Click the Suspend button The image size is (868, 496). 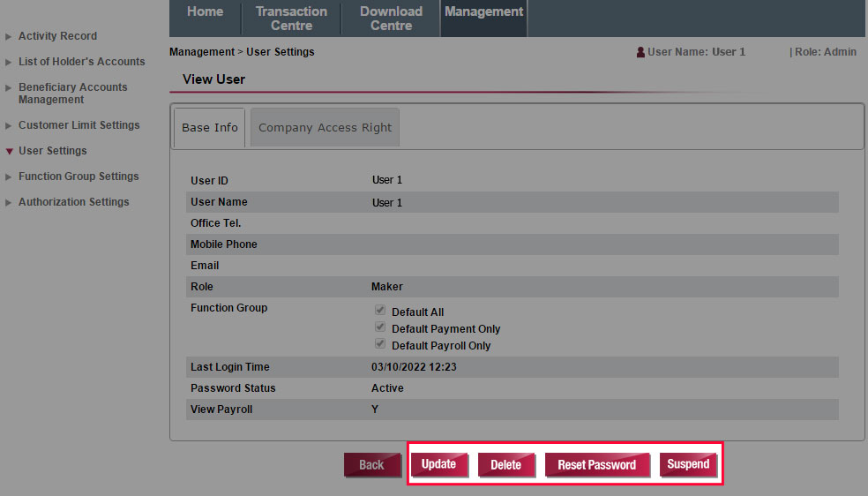[x=688, y=464]
